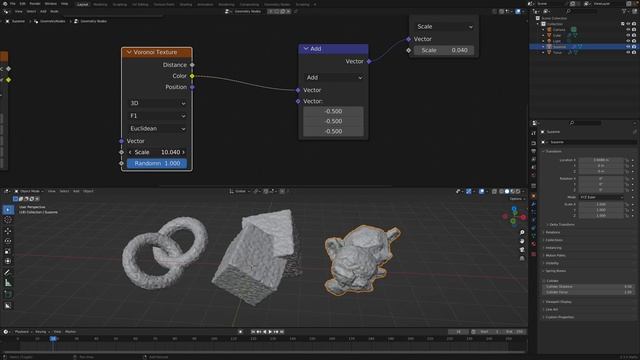Open the rotation Mode XYZ Euler dropdown

point(601,197)
